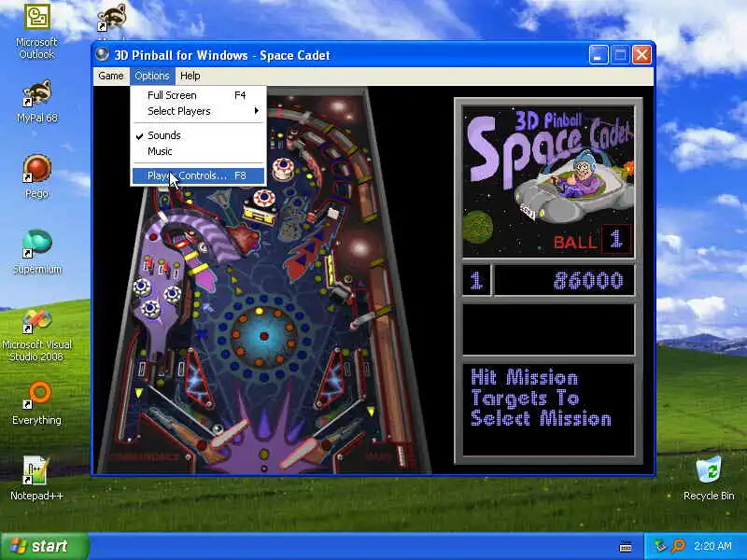Minimize the 3D Pinball window
747x560 pixels.
[x=598, y=55]
